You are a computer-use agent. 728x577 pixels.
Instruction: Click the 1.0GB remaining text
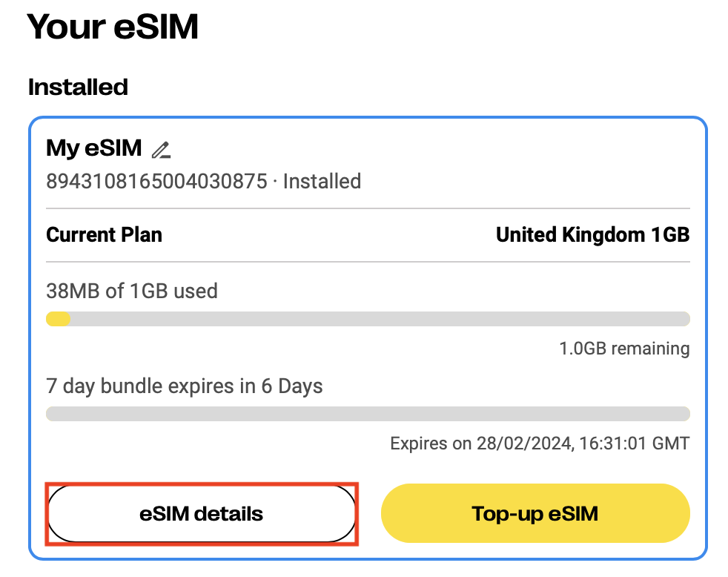[x=624, y=349]
